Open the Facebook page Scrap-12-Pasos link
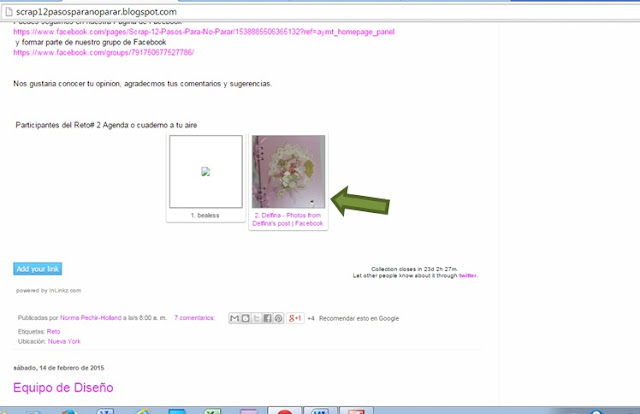Viewport: 640px width, 414px height. coord(204,32)
